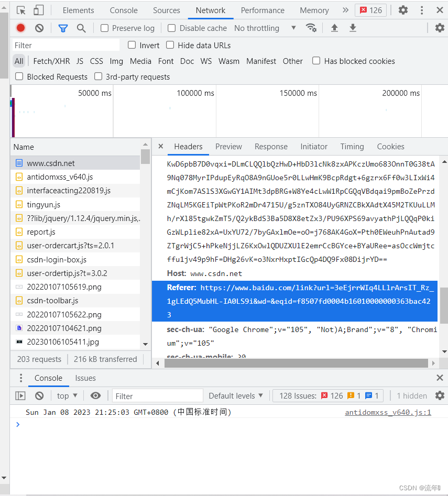
Task: Select the report.js request row
Action: [75, 232]
